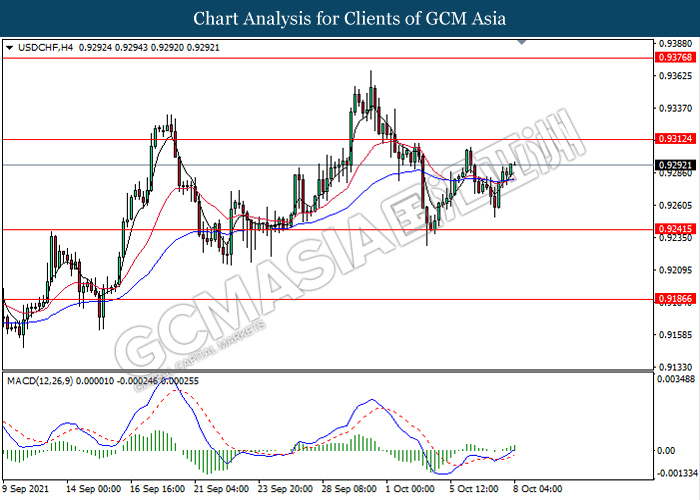Click the 0.93625 price scale value

(x=676, y=76)
